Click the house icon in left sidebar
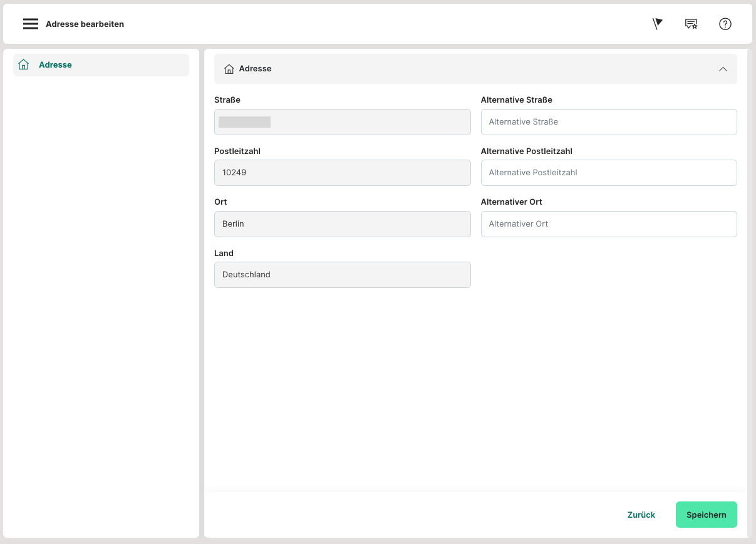756x544 pixels. 24,64
